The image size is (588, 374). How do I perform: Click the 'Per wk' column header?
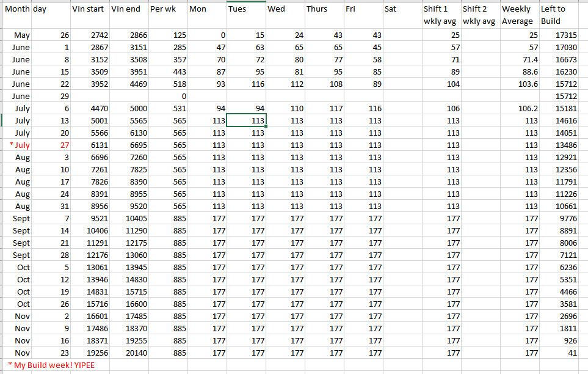point(167,9)
